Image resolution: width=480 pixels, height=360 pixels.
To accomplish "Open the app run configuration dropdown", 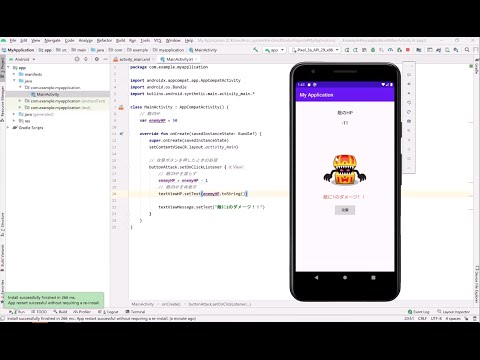I will [x=275, y=50].
